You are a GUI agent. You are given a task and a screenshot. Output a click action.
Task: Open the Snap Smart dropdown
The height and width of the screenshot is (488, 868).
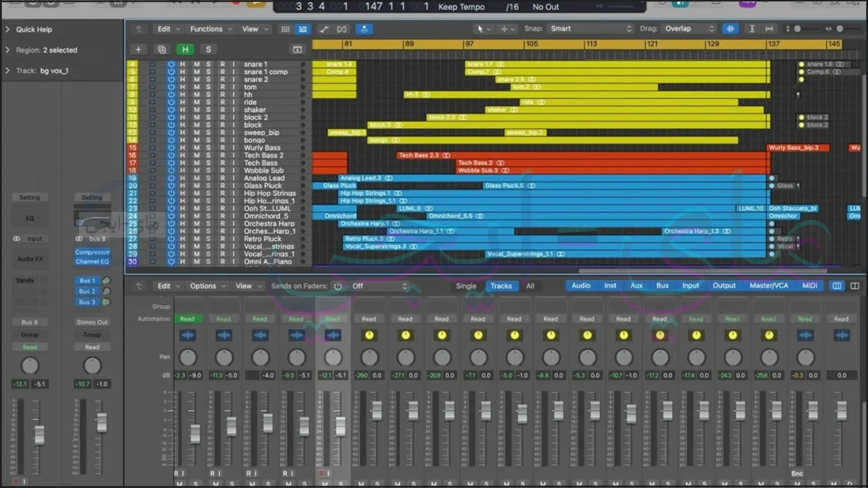590,28
